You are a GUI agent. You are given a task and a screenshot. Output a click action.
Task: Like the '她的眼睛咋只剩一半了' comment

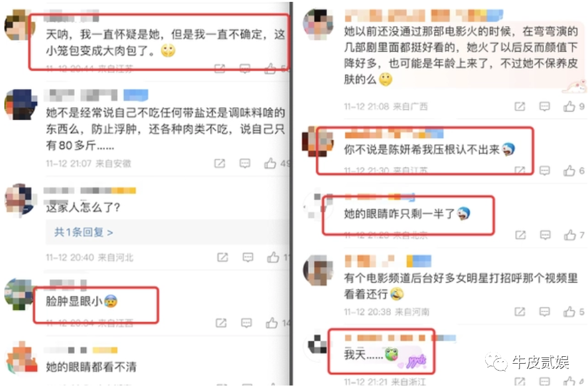tap(570, 235)
